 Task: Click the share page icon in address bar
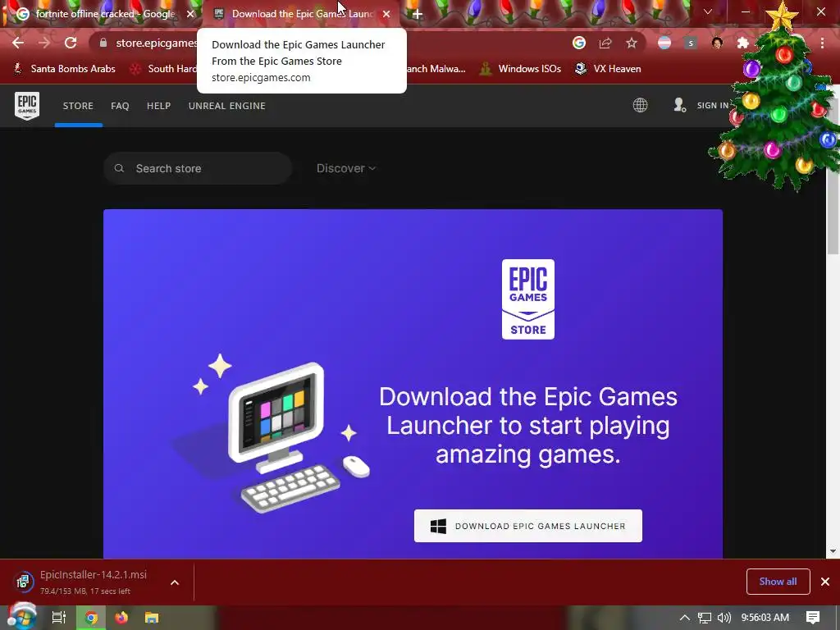[x=605, y=43]
